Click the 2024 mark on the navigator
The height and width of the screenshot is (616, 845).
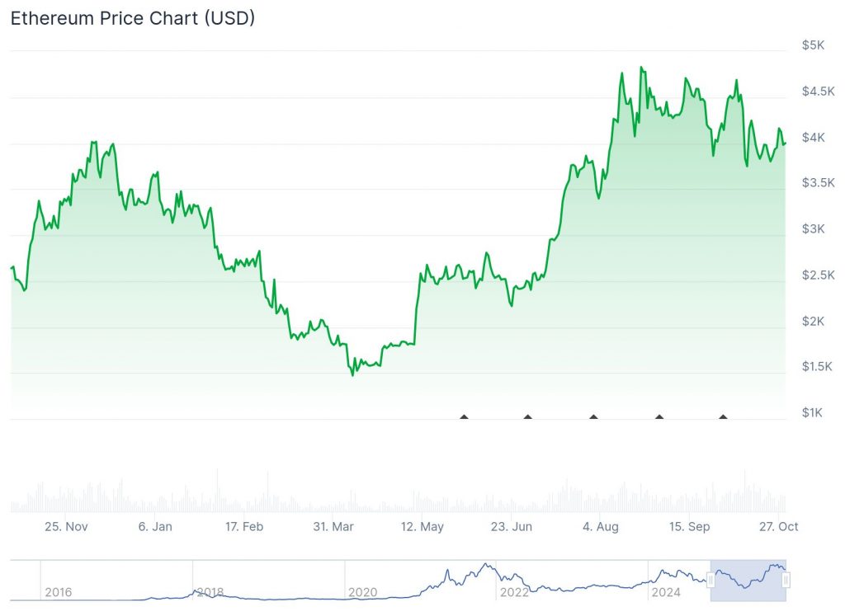click(x=666, y=592)
